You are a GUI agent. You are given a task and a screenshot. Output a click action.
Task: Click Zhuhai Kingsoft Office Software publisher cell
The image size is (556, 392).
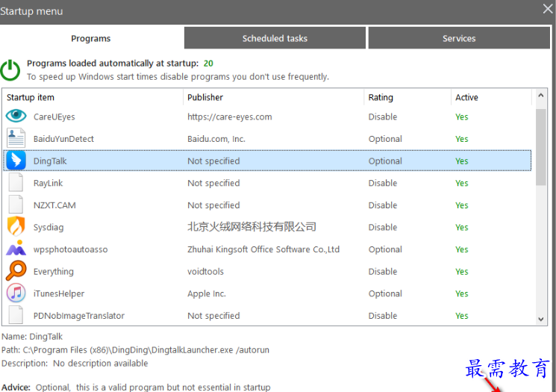[x=263, y=249]
